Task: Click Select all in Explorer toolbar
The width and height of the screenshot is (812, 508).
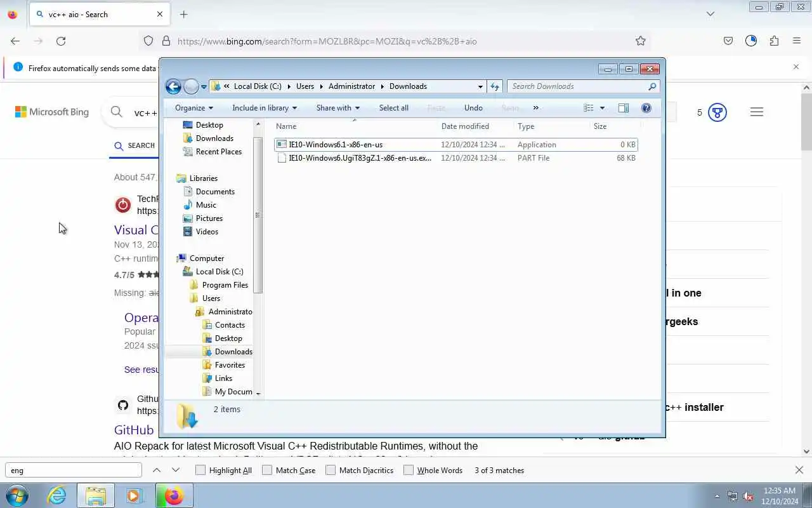Action: point(394,108)
